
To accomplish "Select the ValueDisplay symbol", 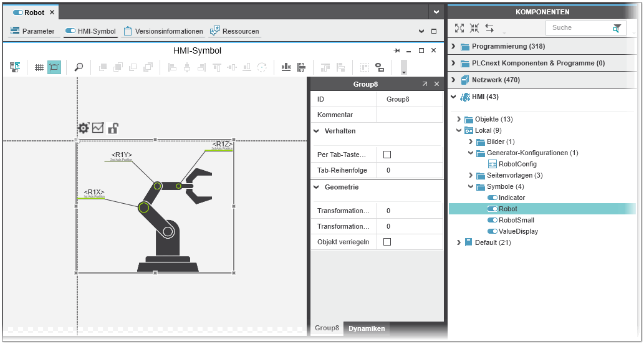I will coord(518,231).
